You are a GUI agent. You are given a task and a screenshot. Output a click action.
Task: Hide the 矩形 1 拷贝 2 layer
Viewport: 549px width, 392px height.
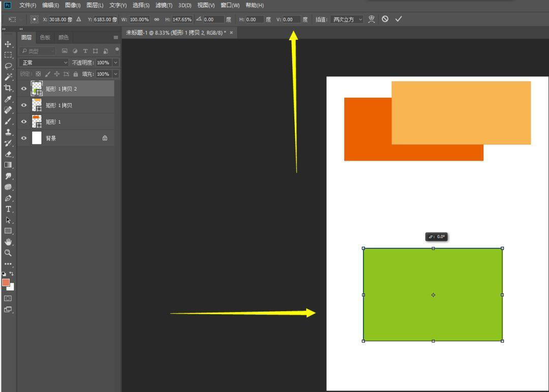(x=24, y=88)
